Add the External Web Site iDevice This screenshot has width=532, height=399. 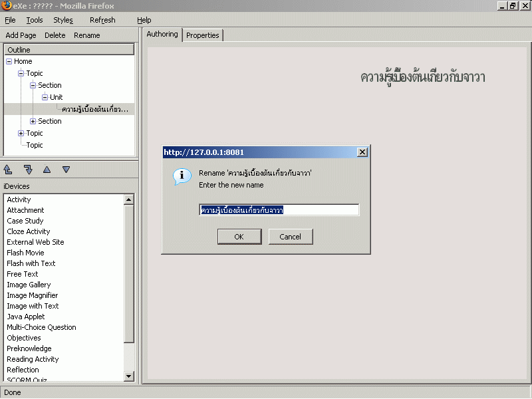[x=36, y=242]
